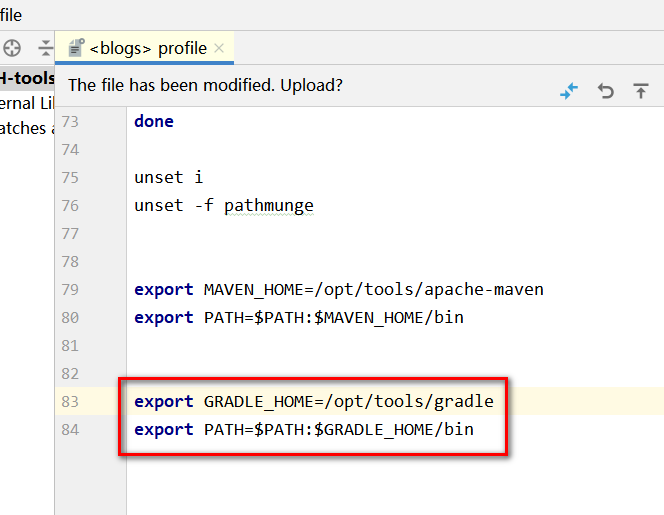This screenshot has width=664, height=515.
Task: Click the locate target crosshair icon
Action: click(12, 47)
